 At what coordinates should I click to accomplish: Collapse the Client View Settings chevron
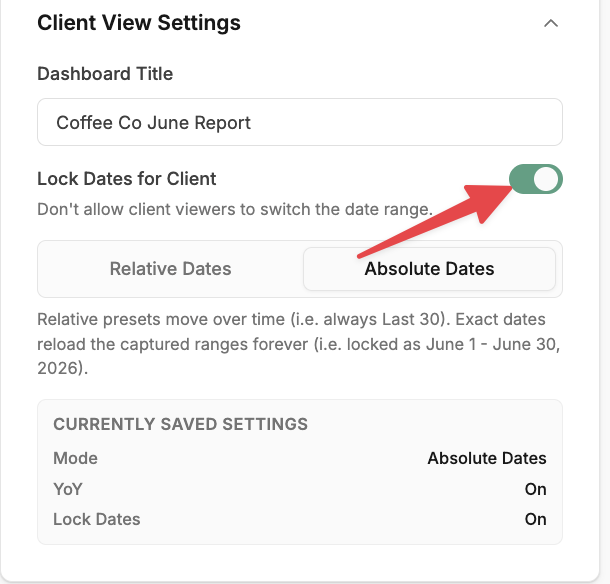(551, 23)
